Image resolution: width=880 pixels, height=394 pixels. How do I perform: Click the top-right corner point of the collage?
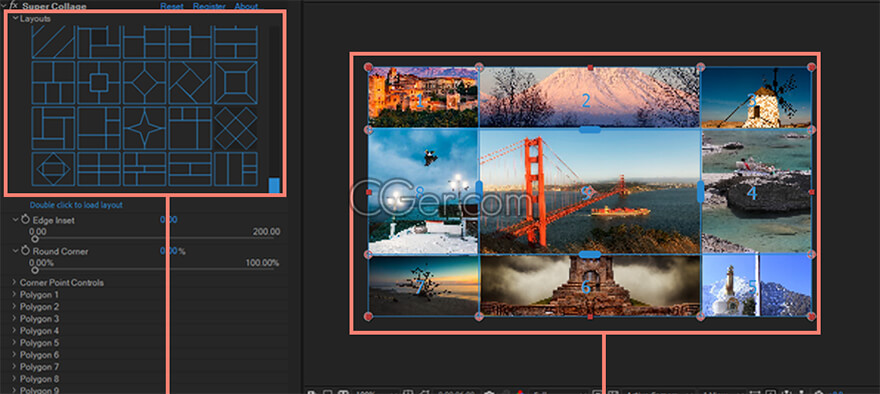pyautogui.click(x=811, y=67)
